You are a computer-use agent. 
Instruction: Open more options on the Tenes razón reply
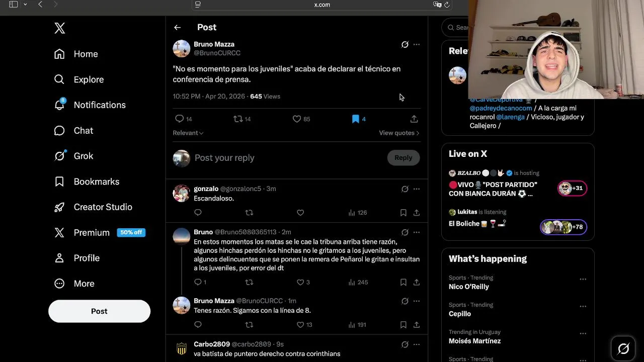click(x=417, y=301)
